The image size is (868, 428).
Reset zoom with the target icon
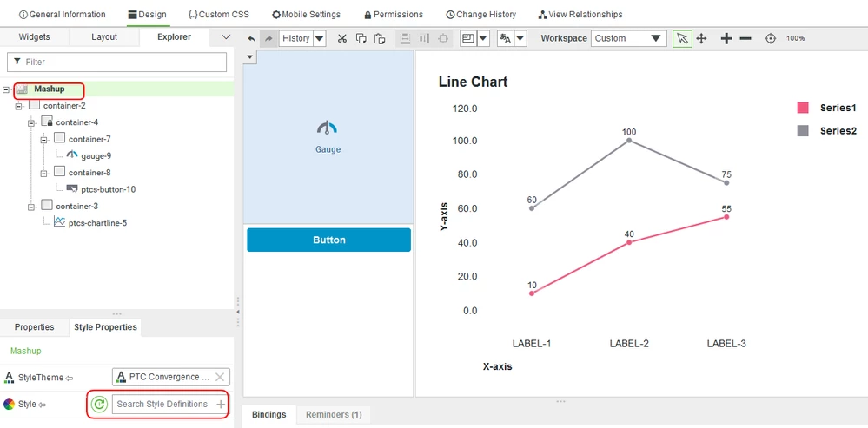771,39
